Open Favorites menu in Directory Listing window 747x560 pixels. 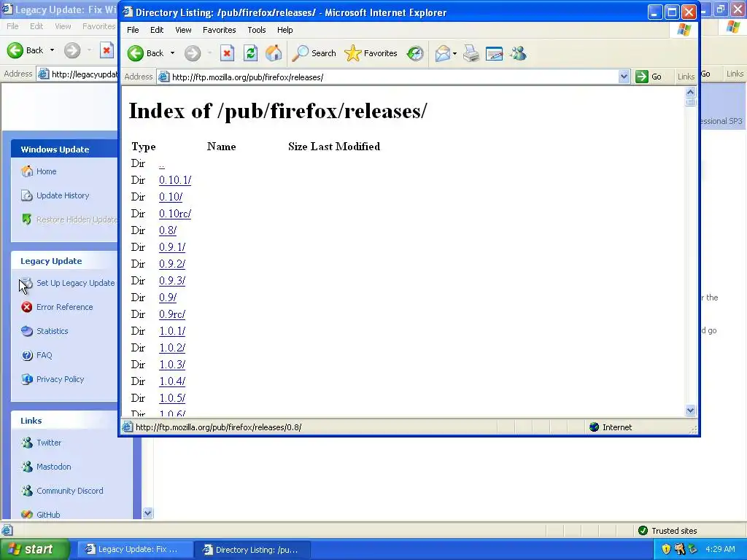coord(219,30)
